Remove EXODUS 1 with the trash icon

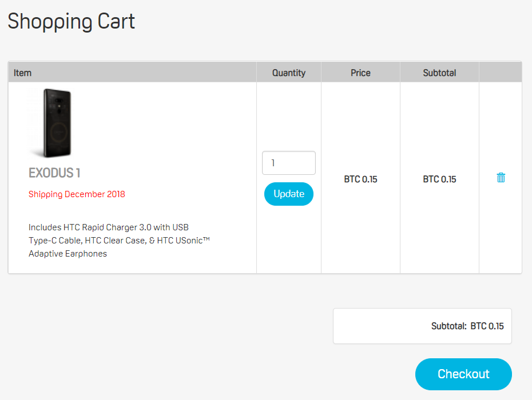pos(501,178)
